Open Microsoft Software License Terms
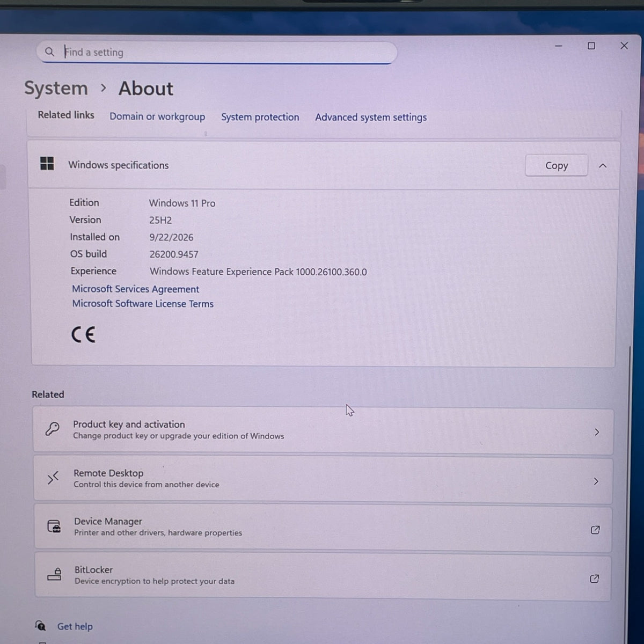Viewport: 644px width, 644px height. pos(143,304)
